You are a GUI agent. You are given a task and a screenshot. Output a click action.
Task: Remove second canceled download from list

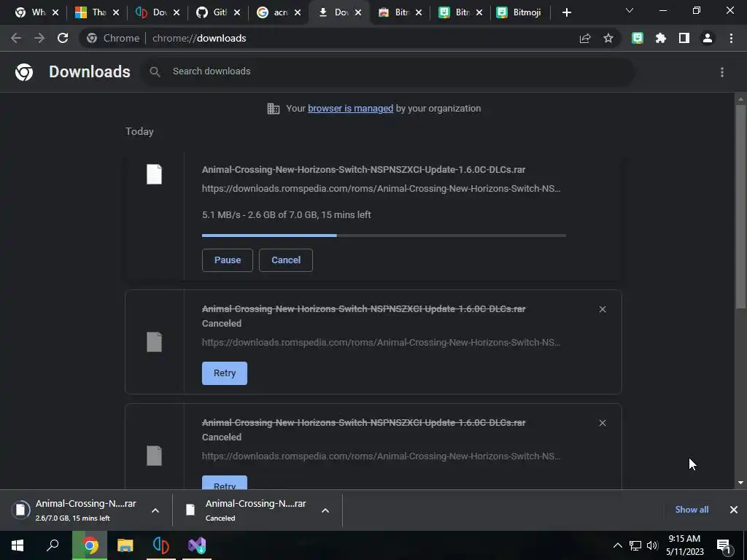pyautogui.click(x=602, y=423)
